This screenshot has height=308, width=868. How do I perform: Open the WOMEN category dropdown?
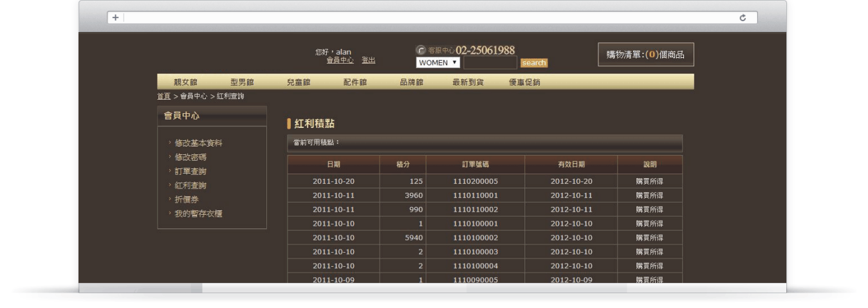tap(438, 63)
